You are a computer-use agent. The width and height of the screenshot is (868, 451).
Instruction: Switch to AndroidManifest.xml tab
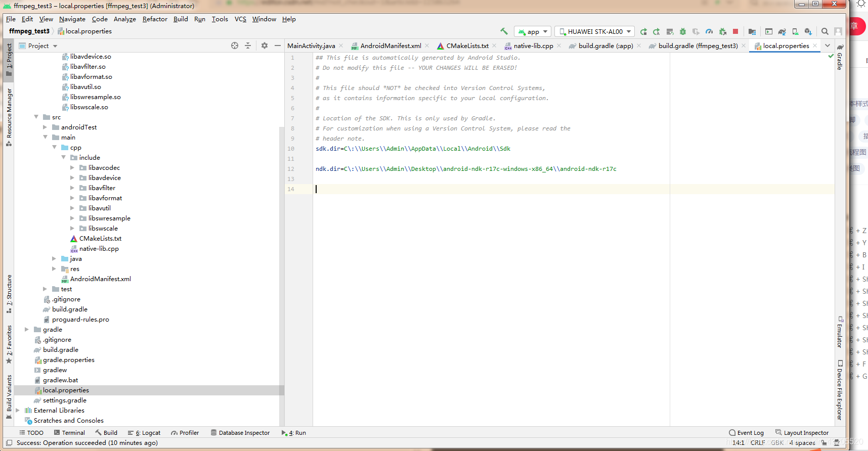point(390,46)
